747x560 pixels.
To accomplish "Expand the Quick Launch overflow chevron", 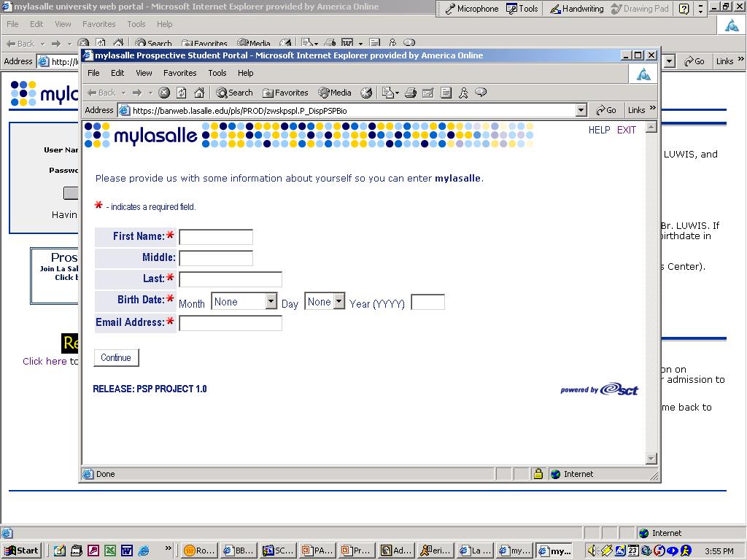I will [x=168, y=548].
